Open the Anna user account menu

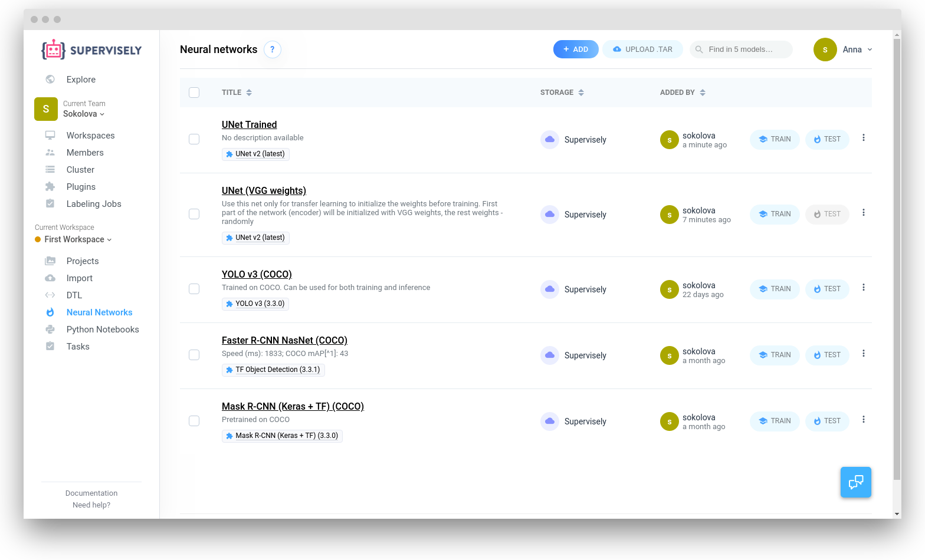coord(843,50)
